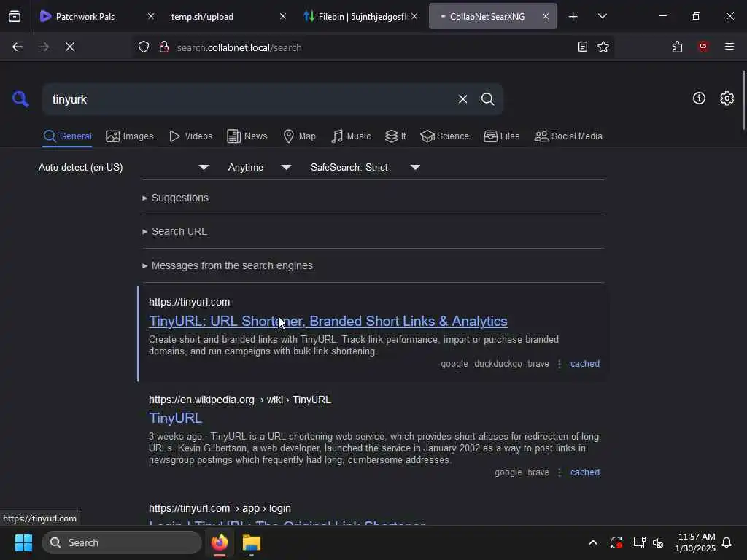
Task: Open the Windows Start menu
Action: pos(23,542)
